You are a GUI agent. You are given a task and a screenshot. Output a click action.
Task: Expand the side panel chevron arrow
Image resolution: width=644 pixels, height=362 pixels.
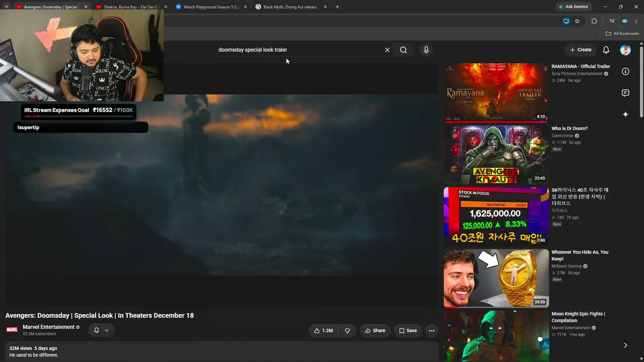625,345
